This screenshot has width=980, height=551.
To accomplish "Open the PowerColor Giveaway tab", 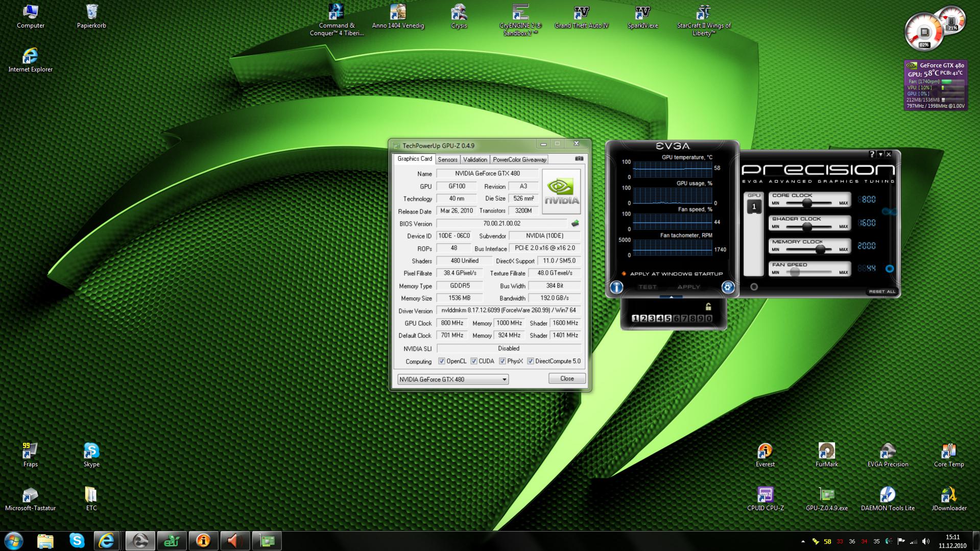I will click(519, 160).
